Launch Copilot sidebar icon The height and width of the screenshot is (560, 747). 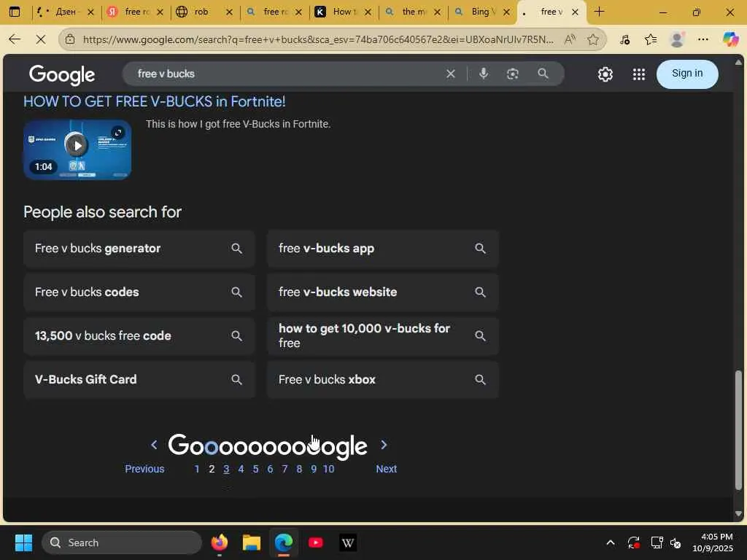[730, 39]
